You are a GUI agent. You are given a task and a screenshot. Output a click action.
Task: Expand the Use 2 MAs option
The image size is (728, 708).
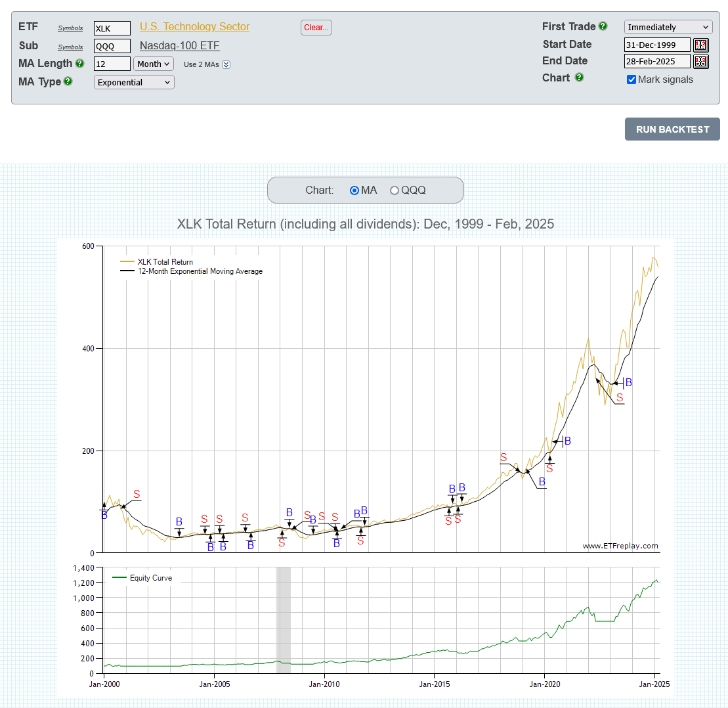coord(226,64)
